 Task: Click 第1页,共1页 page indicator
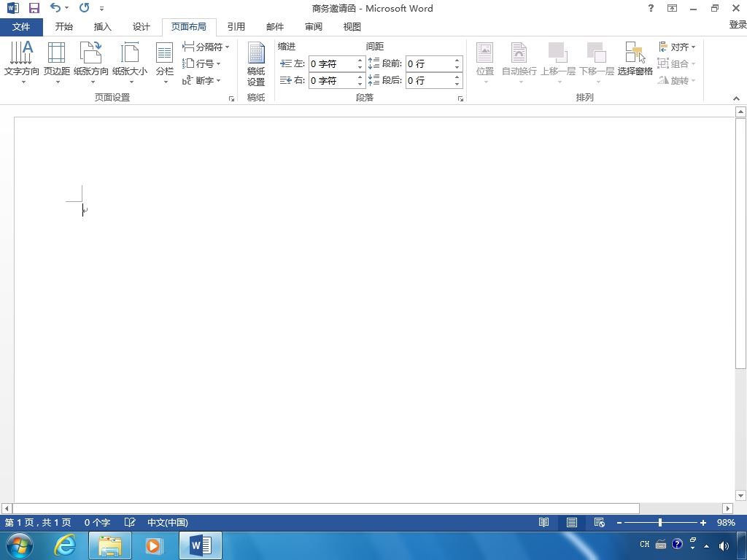(38, 522)
